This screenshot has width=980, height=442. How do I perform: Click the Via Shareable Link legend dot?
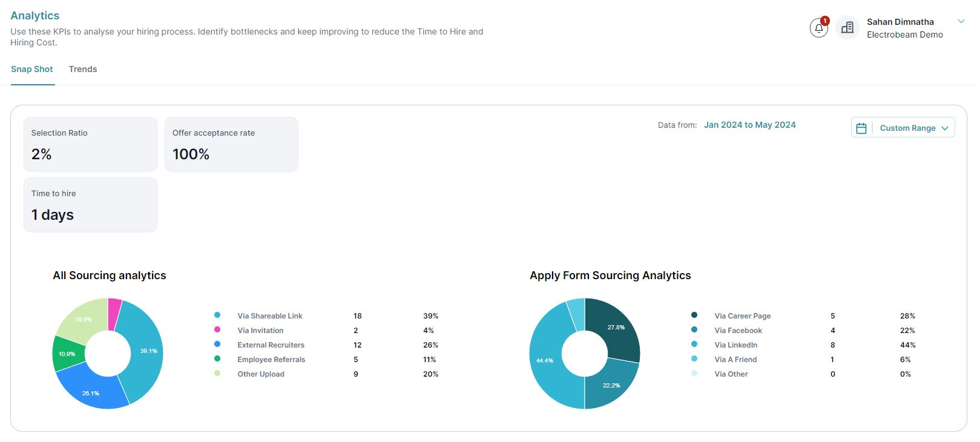click(x=217, y=315)
